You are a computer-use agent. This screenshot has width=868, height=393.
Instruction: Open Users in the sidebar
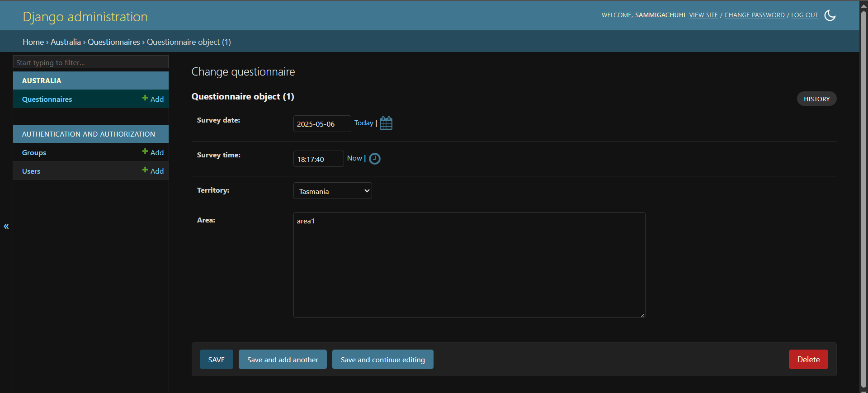click(31, 171)
